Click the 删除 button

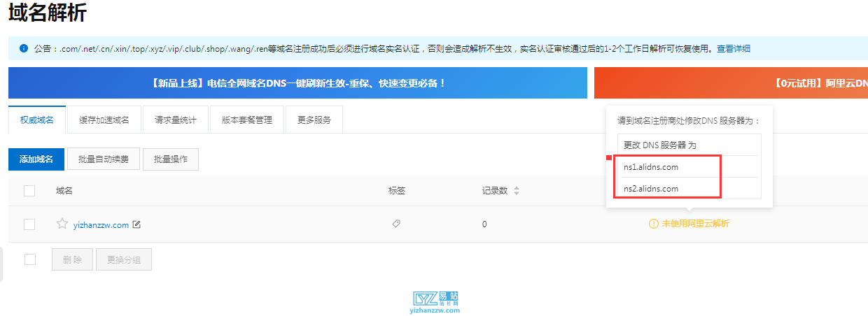pyautogui.click(x=72, y=259)
